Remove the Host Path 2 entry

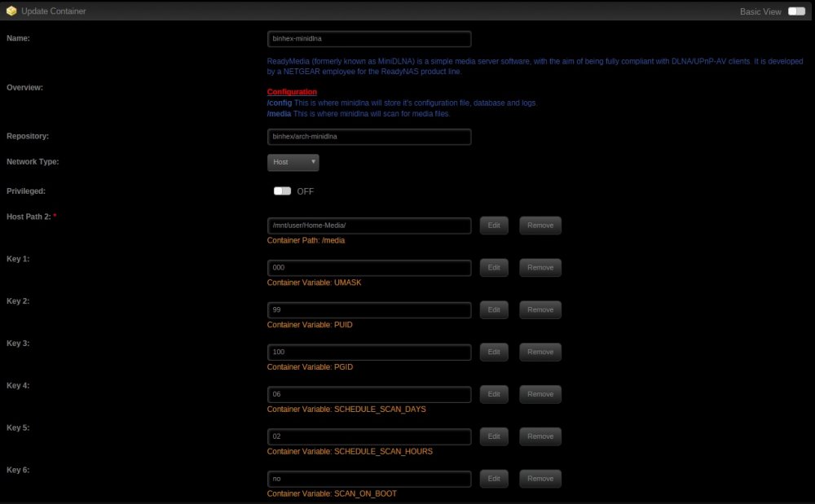click(540, 226)
